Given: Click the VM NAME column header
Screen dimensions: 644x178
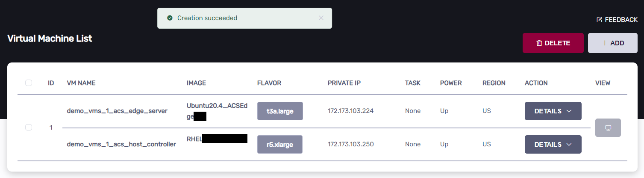Looking at the screenshot, I should point(81,83).
